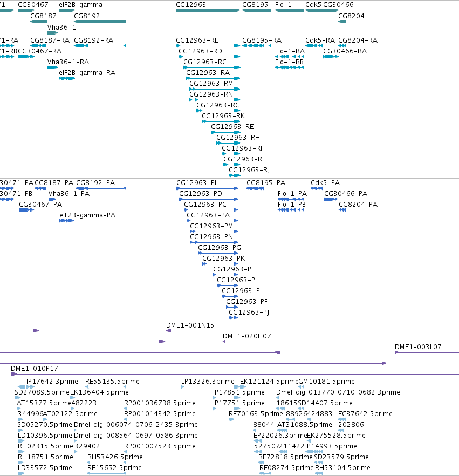The width and height of the screenshot is (459, 476).
Task: Select the CG8204-RA transcript
Action: coord(342,46)
